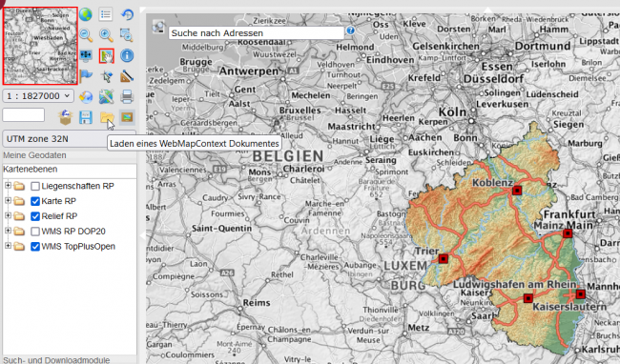620x364 pixels.
Task: Select the zoom in magnifier
Action: point(106,35)
